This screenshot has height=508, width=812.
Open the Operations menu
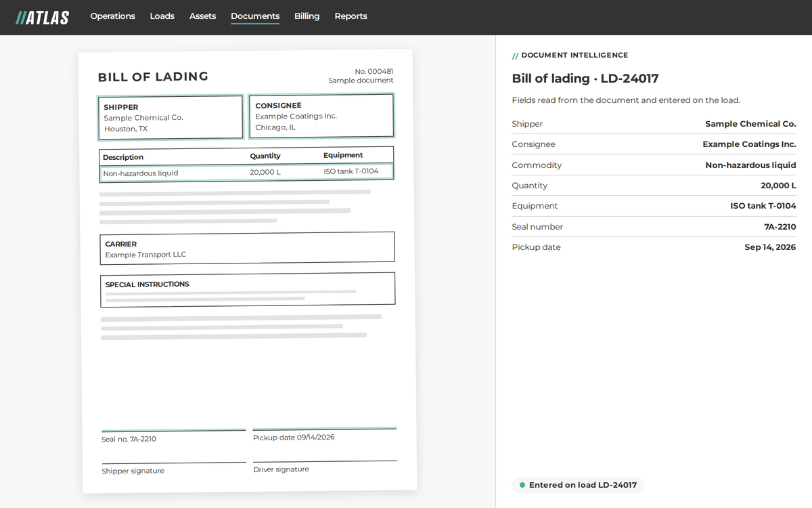pyautogui.click(x=112, y=16)
